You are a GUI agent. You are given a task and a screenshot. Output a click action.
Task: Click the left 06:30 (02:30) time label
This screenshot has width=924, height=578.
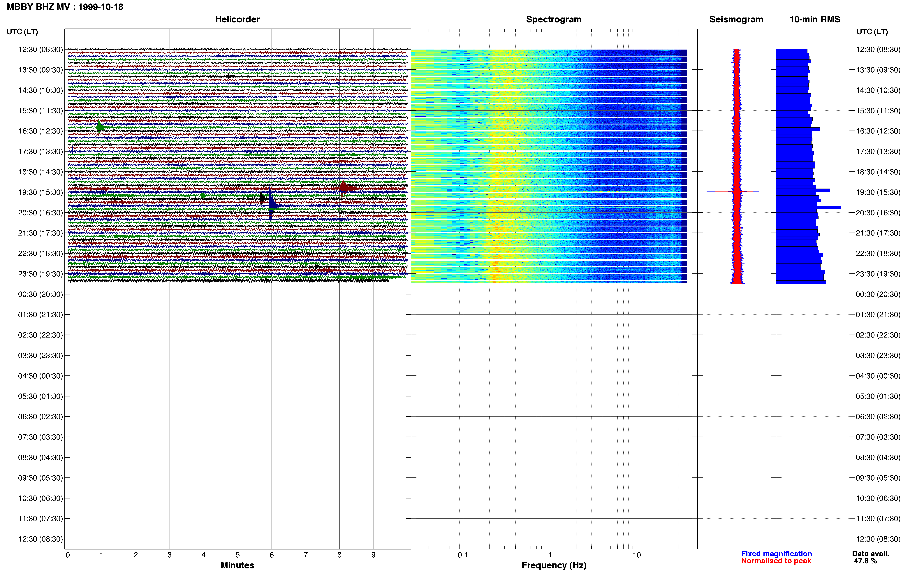(x=41, y=417)
